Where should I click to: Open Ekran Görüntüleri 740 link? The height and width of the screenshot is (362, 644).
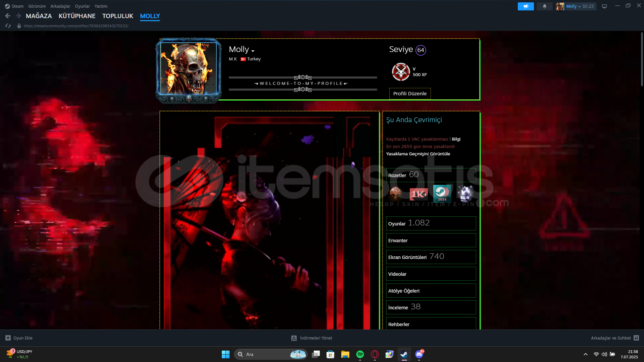(431, 257)
